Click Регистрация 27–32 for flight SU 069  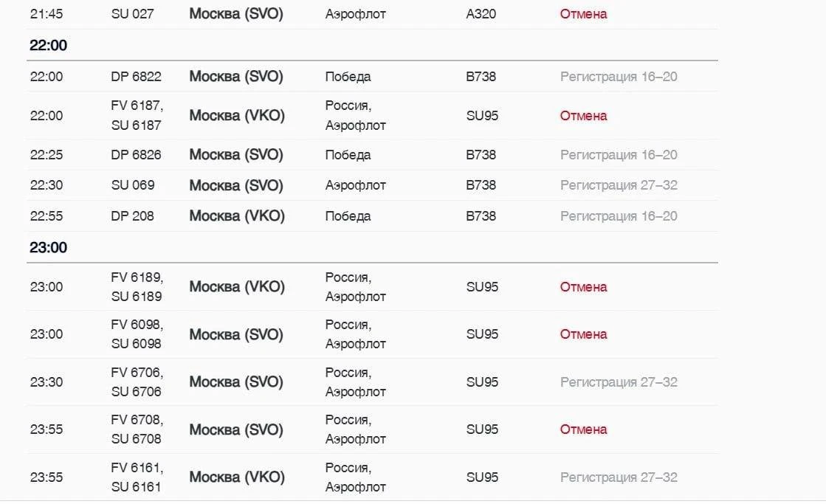(x=619, y=185)
